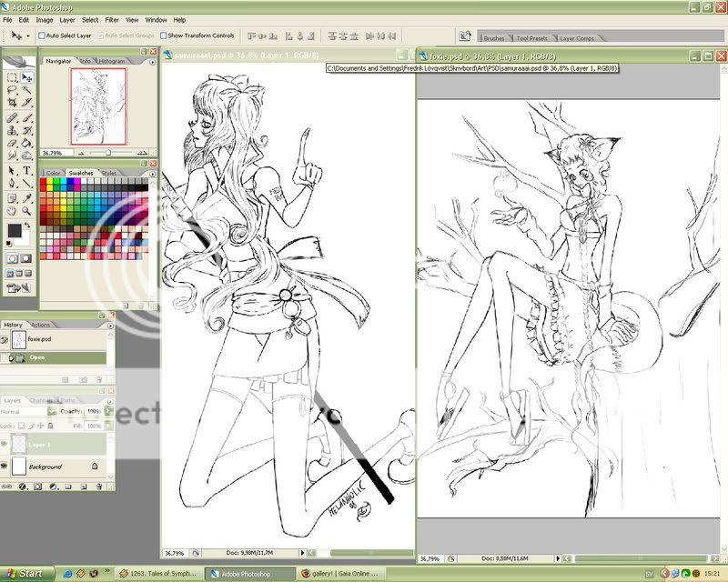Select the Hand tool
The image size is (728, 582).
[12, 210]
